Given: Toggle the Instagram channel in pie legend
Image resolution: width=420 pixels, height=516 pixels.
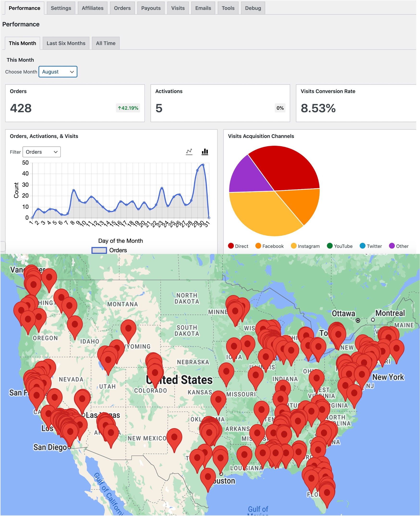Looking at the screenshot, I should pos(305,246).
